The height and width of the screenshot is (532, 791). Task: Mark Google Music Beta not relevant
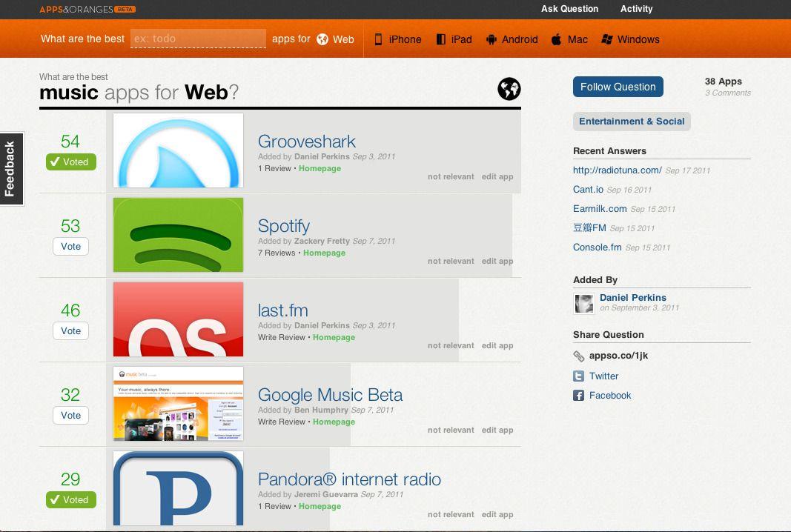tap(451, 430)
